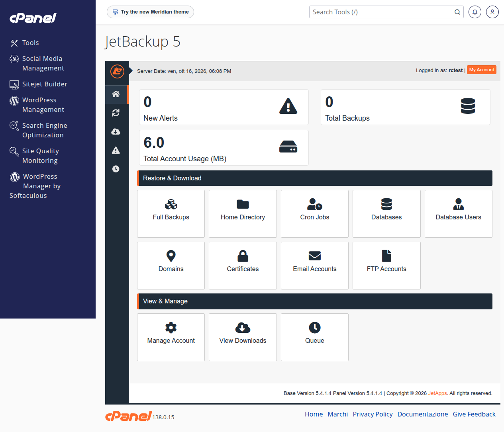Click the search magnifier icon
The height and width of the screenshot is (432, 504).
coord(457,12)
